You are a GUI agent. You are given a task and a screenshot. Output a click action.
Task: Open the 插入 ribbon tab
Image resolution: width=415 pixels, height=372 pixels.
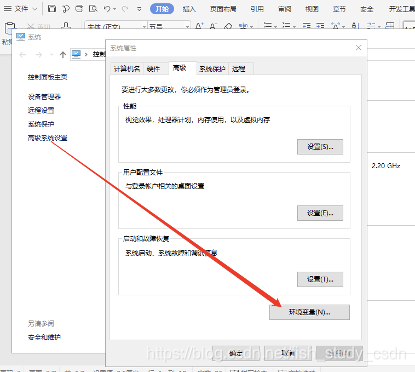(x=189, y=9)
